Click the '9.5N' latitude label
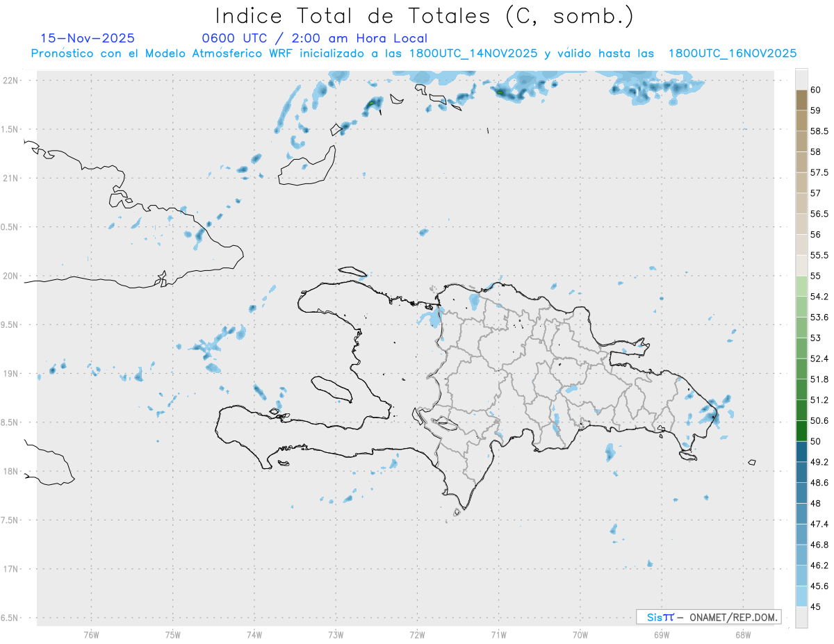This screenshot has width=834, height=644. [10, 324]
